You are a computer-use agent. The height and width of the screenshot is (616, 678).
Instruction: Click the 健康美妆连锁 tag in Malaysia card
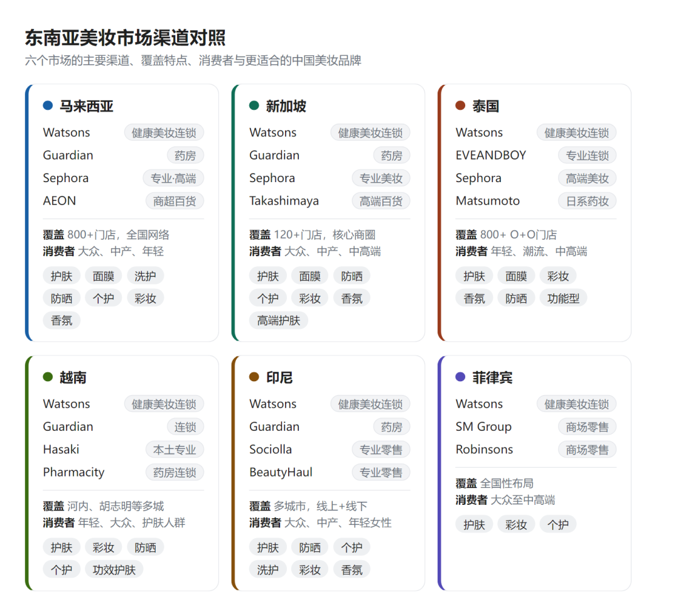[x=164, y=132]
